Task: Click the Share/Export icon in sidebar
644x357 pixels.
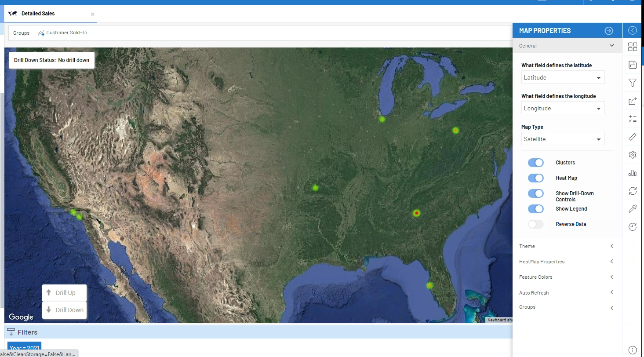Action: (x=632, y=101)
